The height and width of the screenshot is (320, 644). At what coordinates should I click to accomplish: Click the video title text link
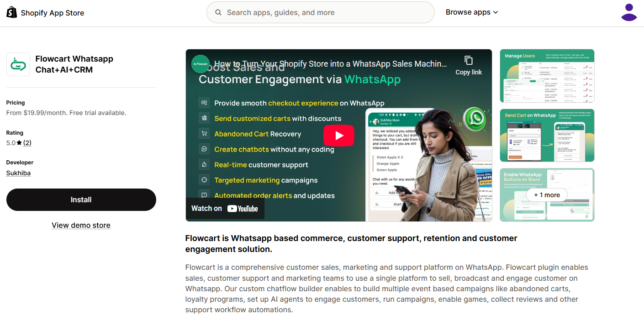(x=331, y=64)
